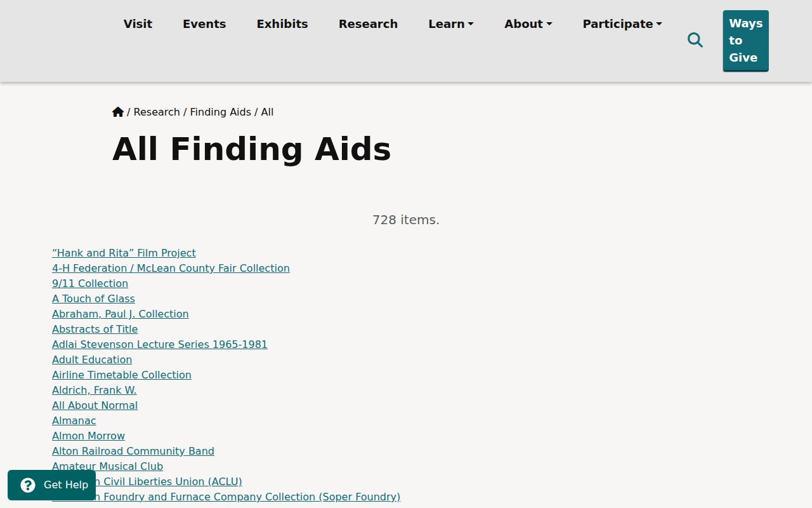Open the Exhibits nav item
This screenshot has height=508, width=812.
point(282,24)
